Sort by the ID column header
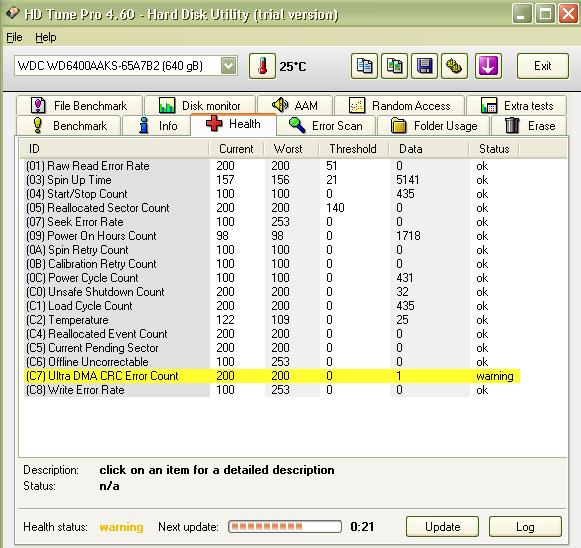Viewport: 581px width, 548px height. click(x=114, y=149)
